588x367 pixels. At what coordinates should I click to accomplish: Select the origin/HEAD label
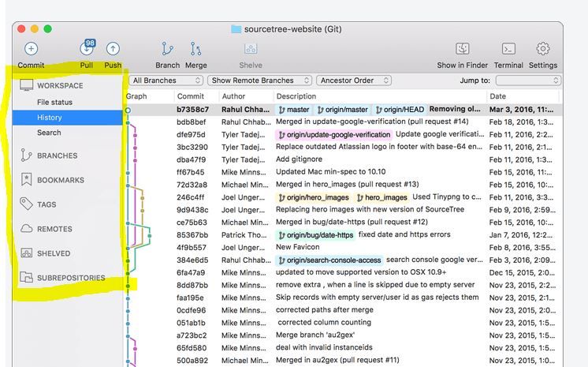point(400,110)
